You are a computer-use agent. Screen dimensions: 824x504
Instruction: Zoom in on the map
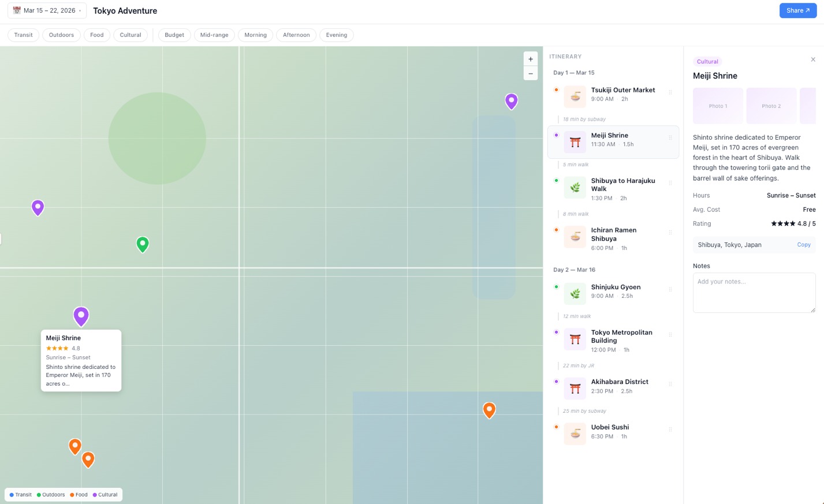click(530, 59)
